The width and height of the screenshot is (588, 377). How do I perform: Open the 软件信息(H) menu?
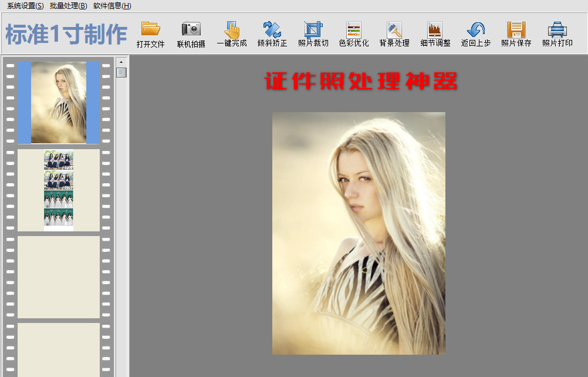pyautogui.click(x=112, y=6)
